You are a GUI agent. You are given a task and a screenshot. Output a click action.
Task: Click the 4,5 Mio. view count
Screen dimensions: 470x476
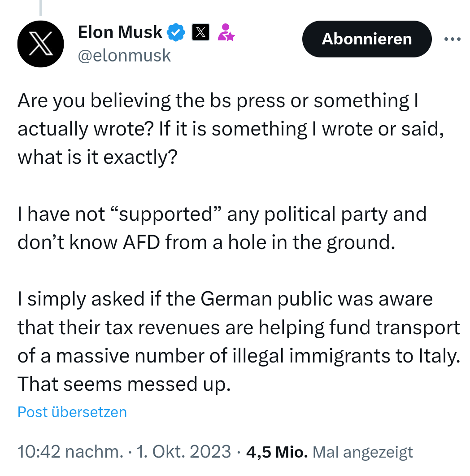(277, 452)
